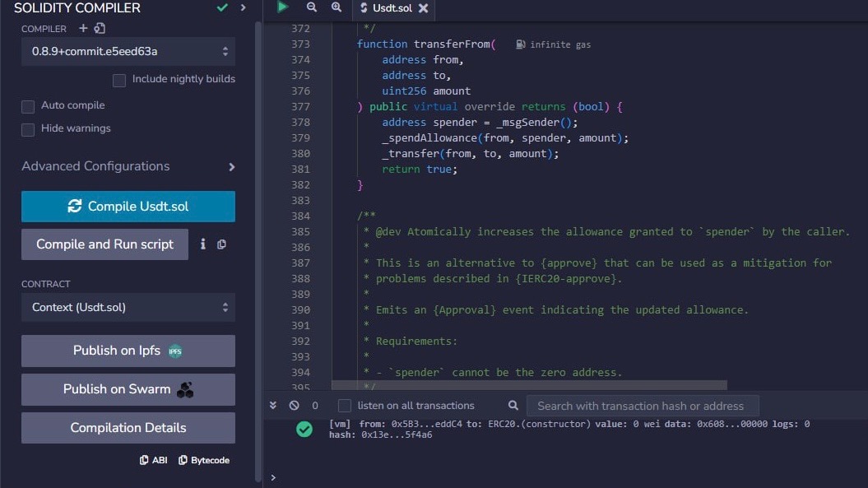The width and height of the screenshot is (868, 488).
Task: Clear the terminal console
Action: click(294, 406)
